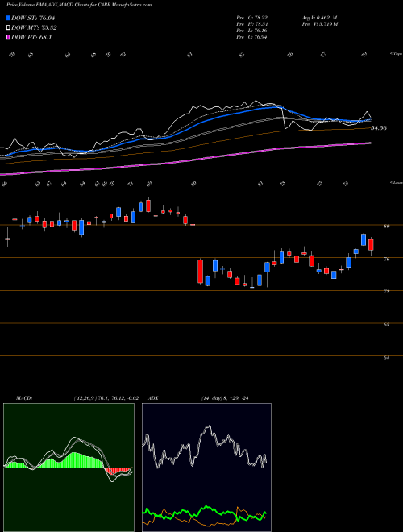
Task: Click the 'Pre L: 76.16' low value
Action: click(x=252, y=31)
